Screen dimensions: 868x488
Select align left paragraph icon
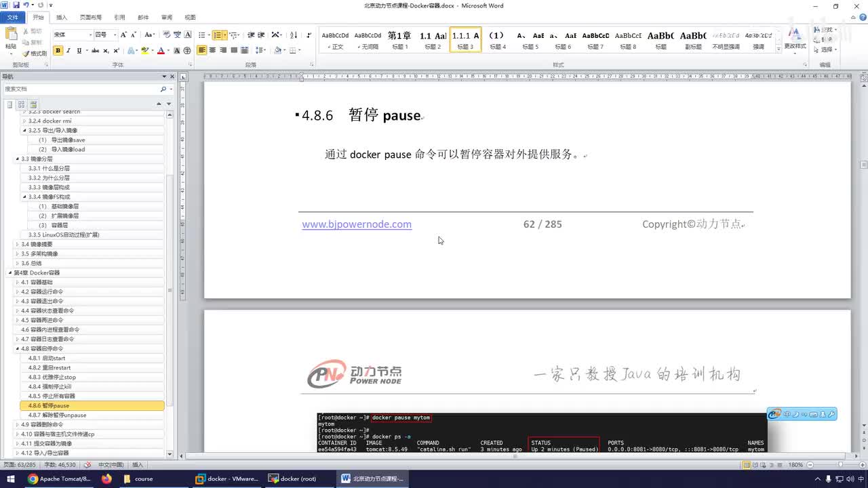[202, 50]
